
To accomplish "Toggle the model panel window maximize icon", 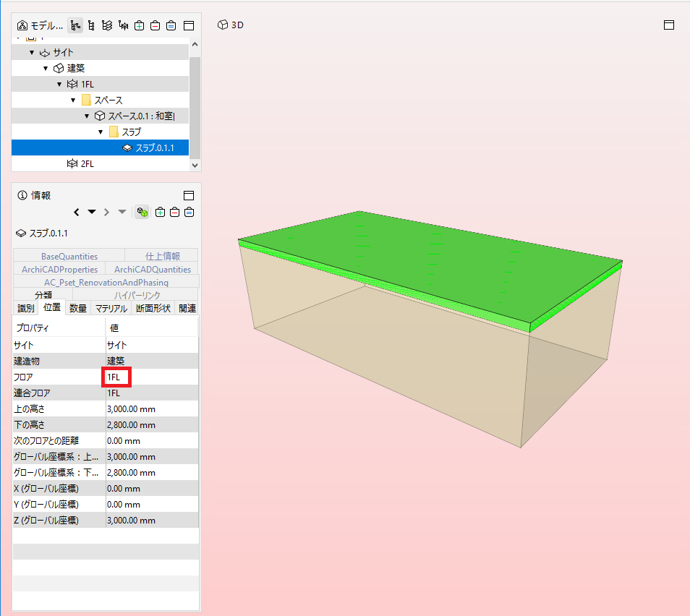I will click(x=189, y=25).
